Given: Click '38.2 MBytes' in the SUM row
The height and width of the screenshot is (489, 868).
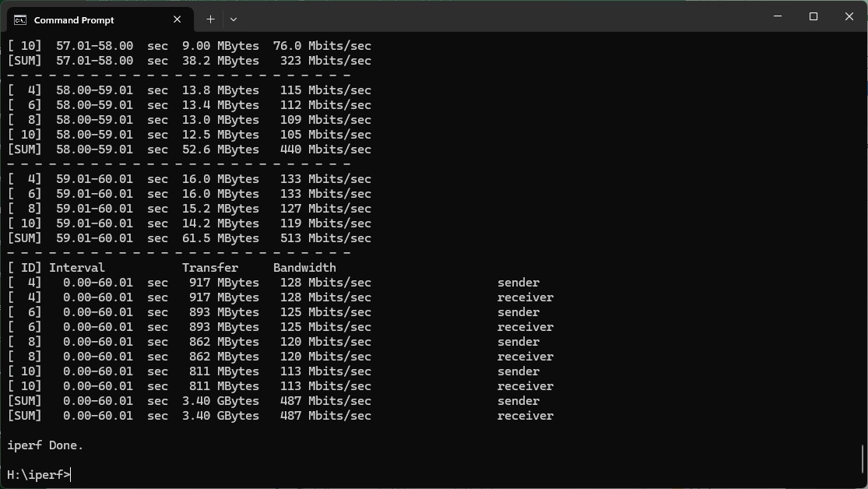Looking at the screenshot, I should pyautogui.click(x=220, y=61).
